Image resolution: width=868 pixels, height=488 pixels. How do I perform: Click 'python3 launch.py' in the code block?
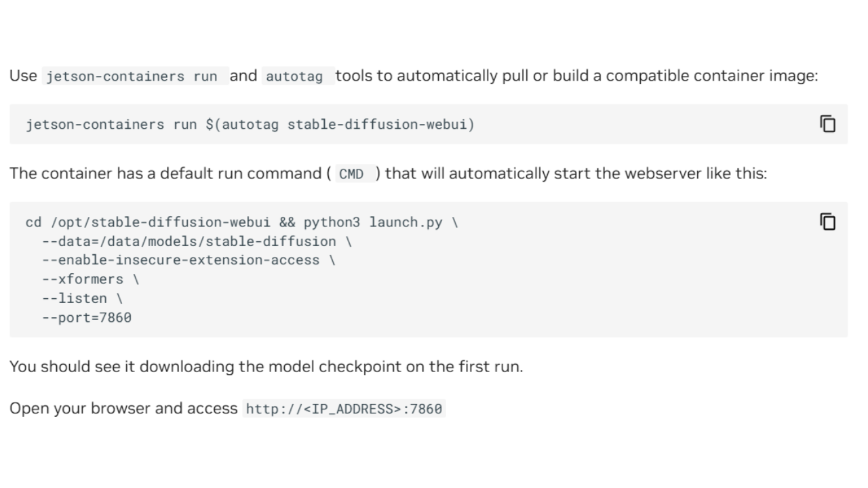(x=373, y=222)
